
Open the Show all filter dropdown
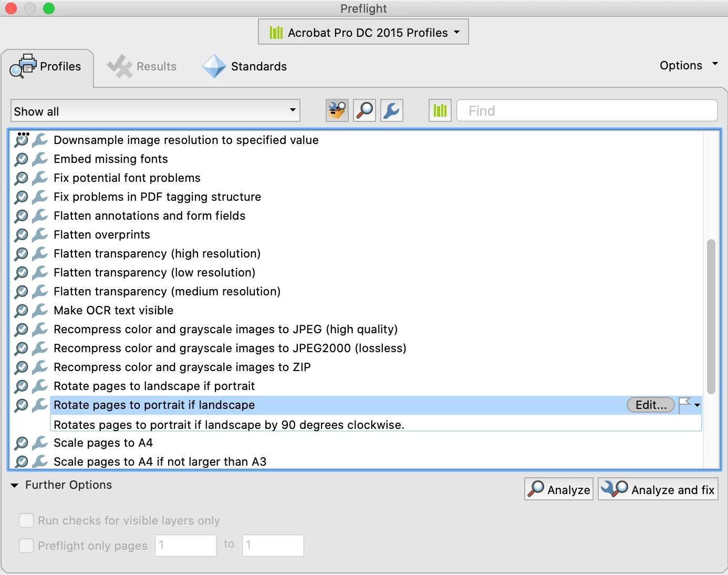click(x=155, y=111)
